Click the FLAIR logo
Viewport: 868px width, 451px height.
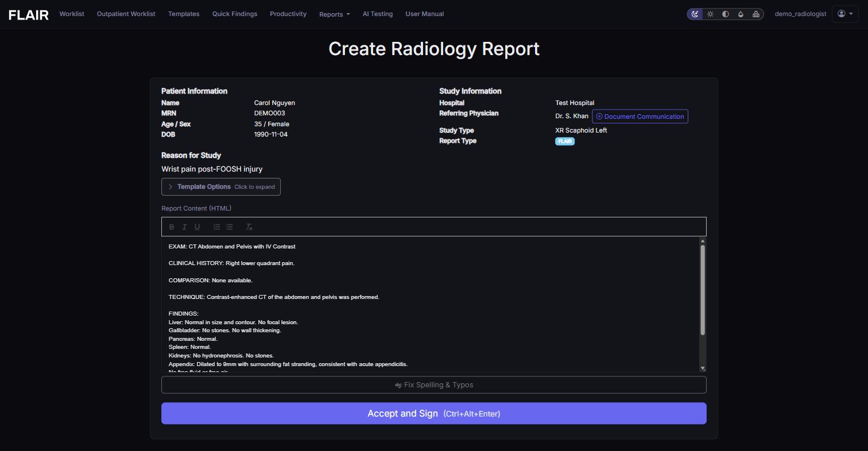tap(29, 14)
